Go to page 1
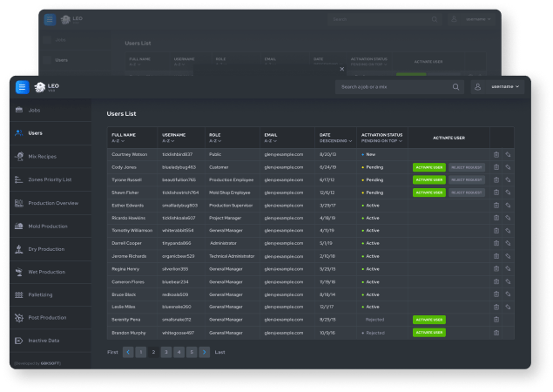This screenshot has width=553, height=392. 141,352
